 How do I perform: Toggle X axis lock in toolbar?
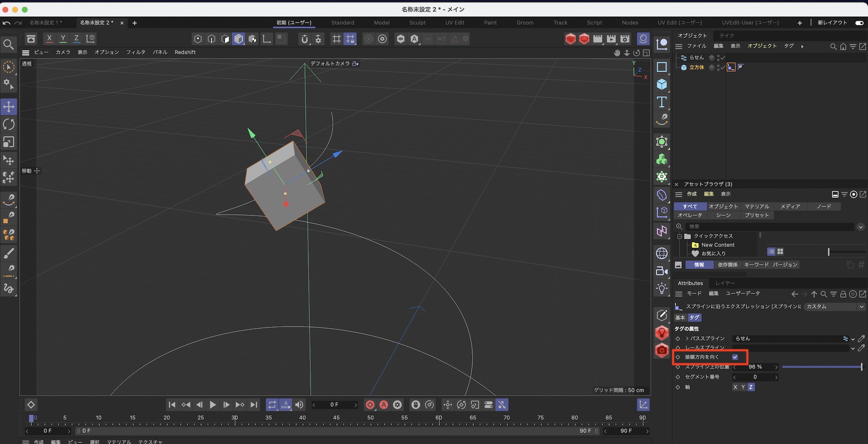point(49,39)
